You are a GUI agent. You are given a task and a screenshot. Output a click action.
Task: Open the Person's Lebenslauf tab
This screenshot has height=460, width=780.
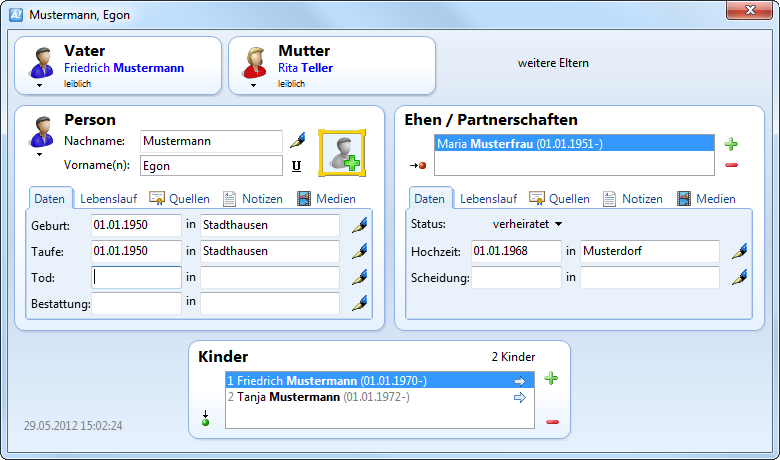click(108, 199)
